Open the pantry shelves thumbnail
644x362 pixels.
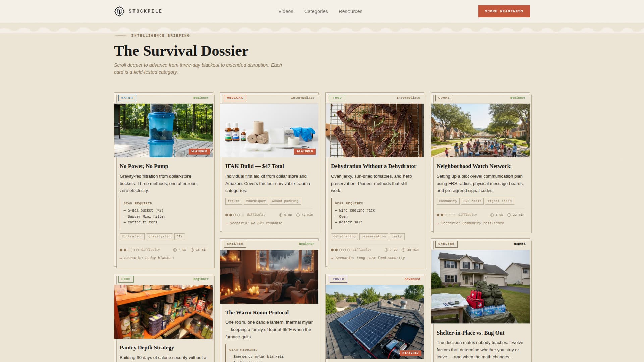click(x=163, y=312)
